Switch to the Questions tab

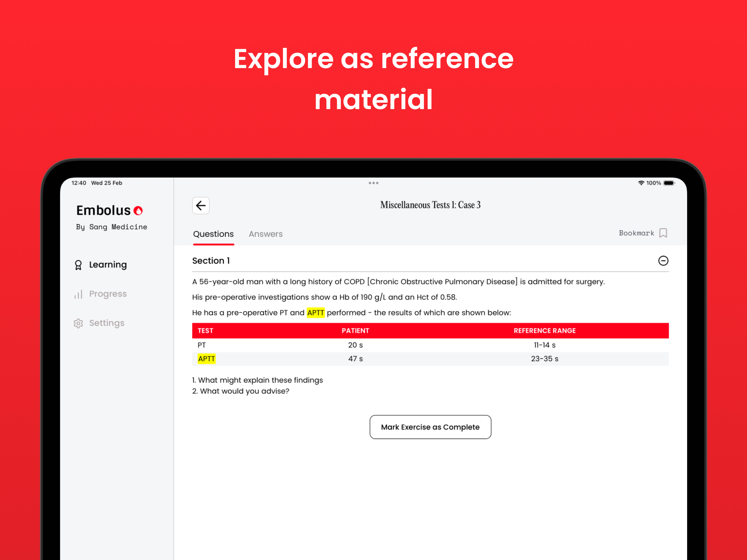click(x=214, y=234)
